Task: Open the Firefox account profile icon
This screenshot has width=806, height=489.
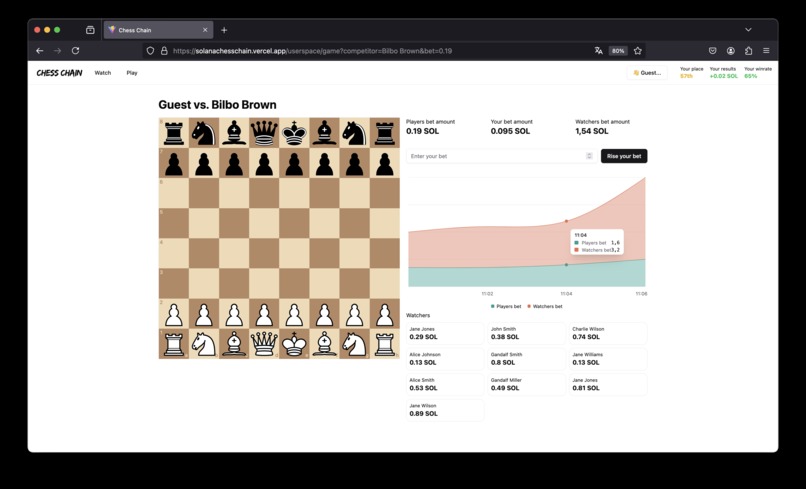Action: [730, 51]
